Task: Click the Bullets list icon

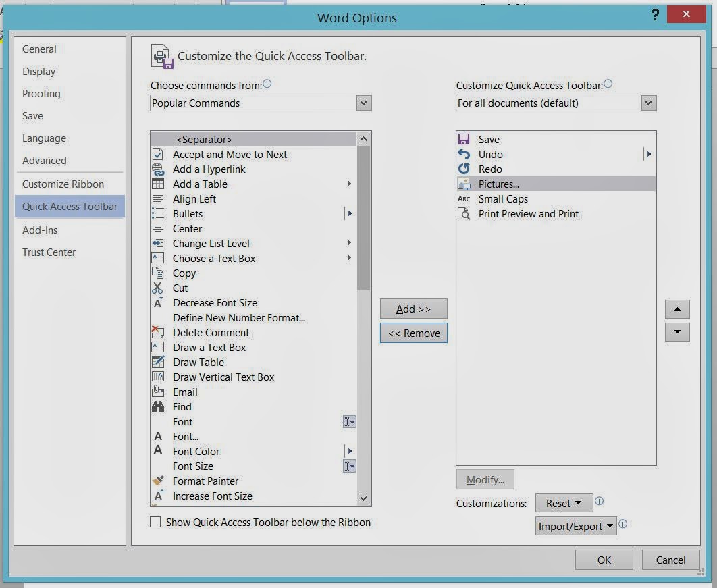Action: pyautogui.click(x=158, y=213)
